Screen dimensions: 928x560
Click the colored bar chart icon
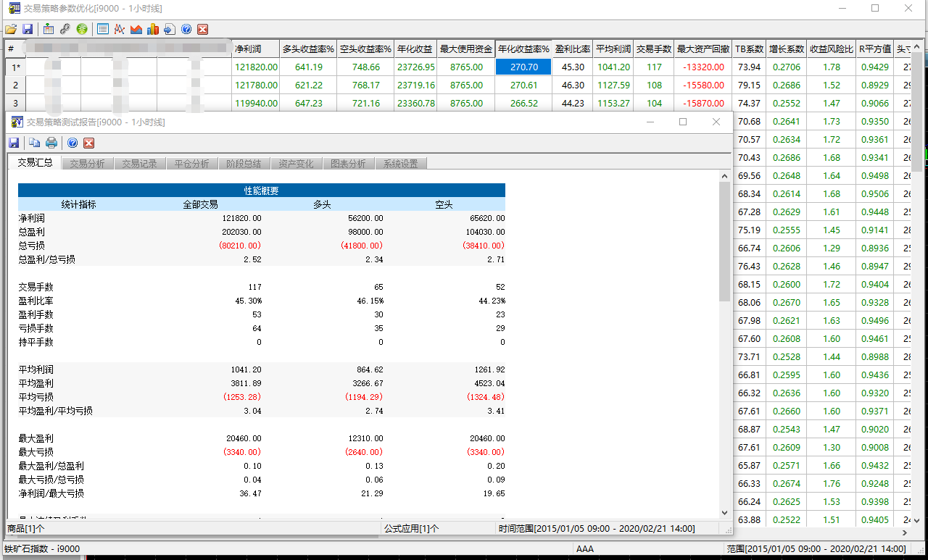(x=152, y=30)
